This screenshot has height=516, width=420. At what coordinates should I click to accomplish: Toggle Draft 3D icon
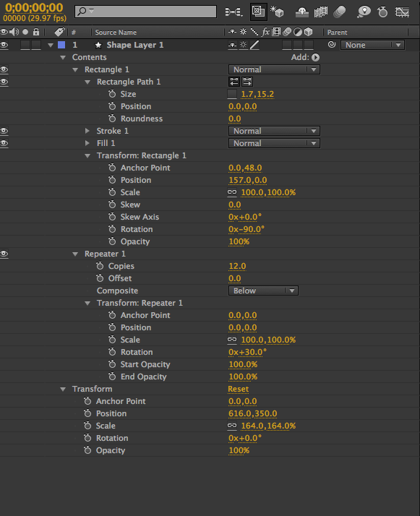coord(277,12)
